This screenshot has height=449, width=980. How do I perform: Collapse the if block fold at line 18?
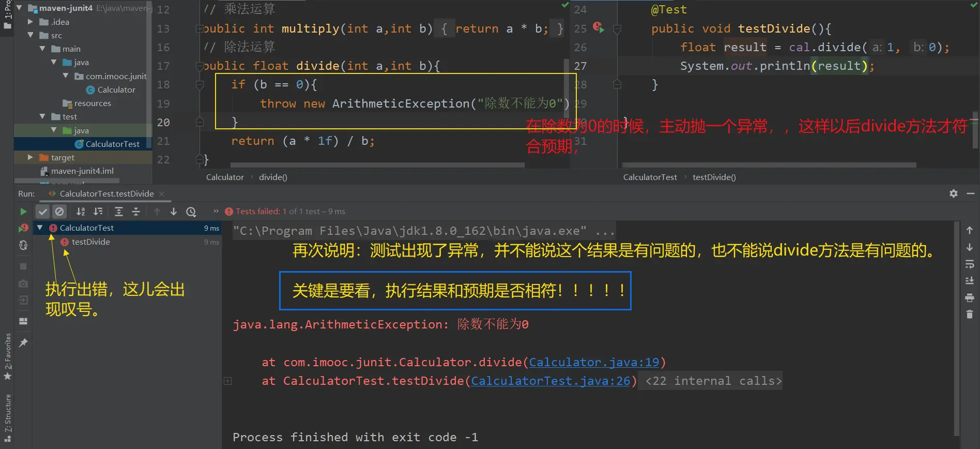click(200, 85)
